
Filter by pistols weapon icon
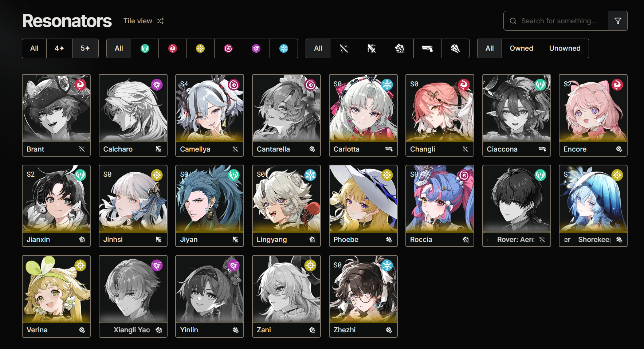coord(427,48)
